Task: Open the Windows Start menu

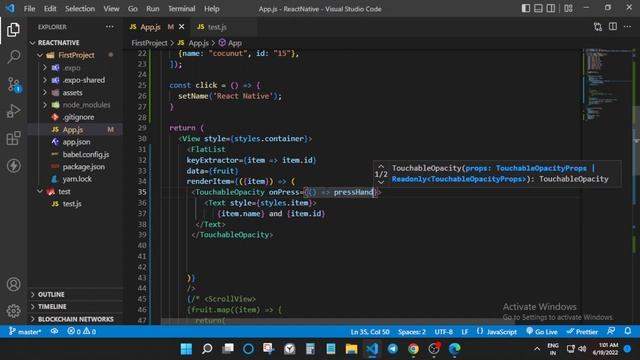Action: click(186, 349)
